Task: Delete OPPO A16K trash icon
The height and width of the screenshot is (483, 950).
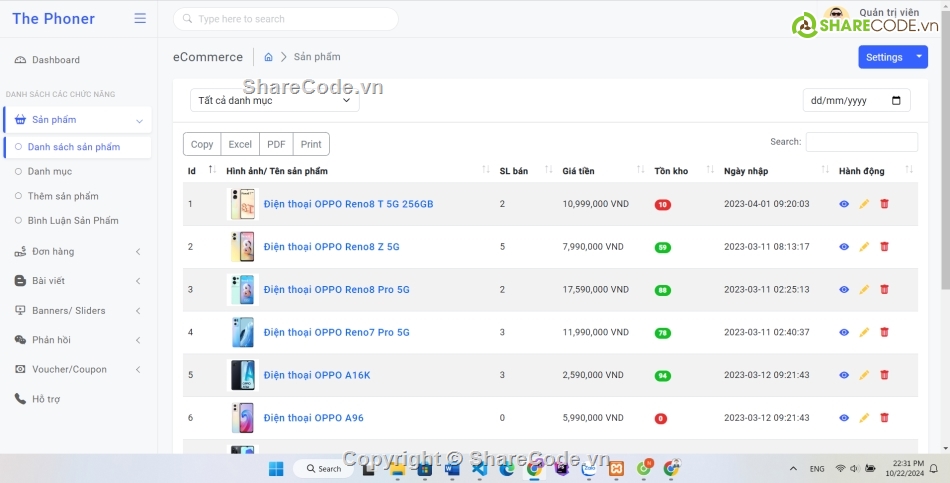Action: click(x=884, y=375)
